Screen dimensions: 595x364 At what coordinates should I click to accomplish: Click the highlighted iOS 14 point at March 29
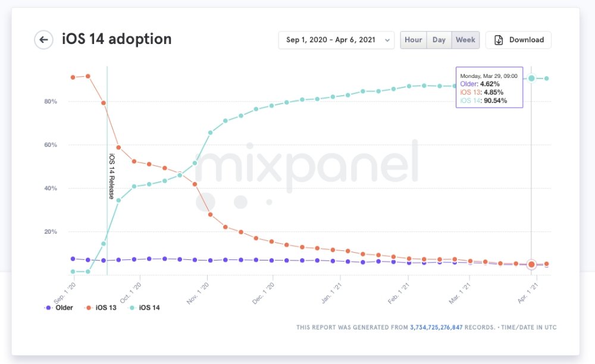531,78
